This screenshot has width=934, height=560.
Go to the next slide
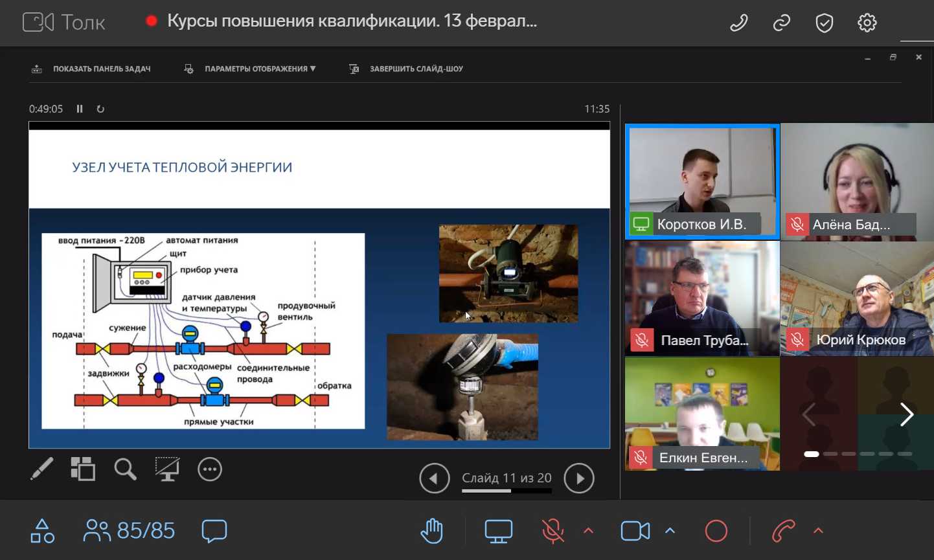[x=579, y=478]
